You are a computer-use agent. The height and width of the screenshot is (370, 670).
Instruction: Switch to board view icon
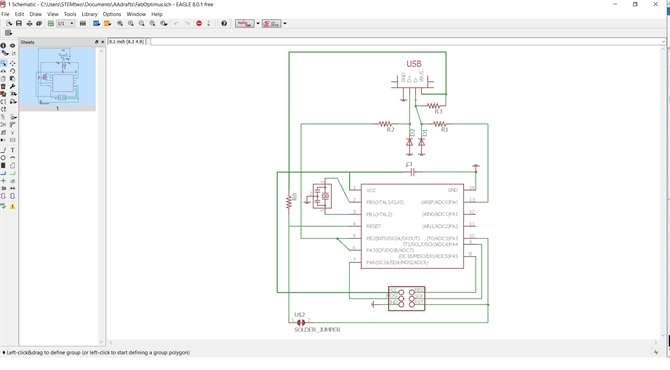50,23
